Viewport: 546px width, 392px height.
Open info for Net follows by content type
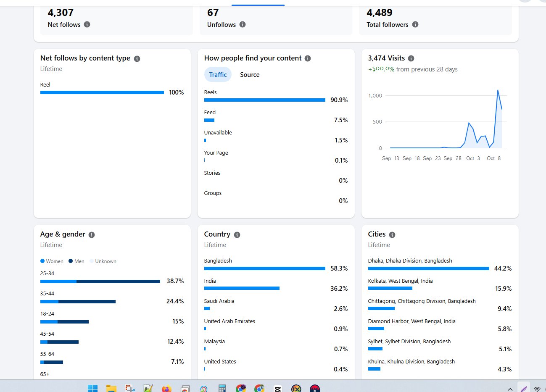click(137, 59)
